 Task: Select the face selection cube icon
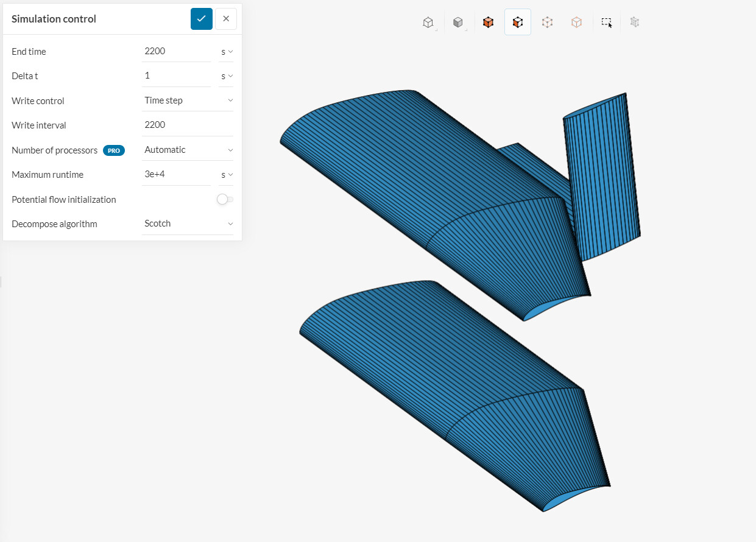click(518, 23)
